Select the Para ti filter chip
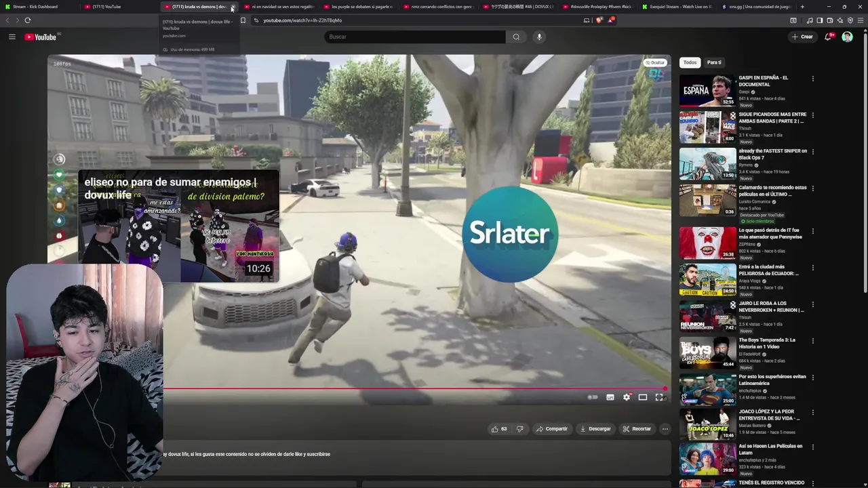 tap(714, 62)
